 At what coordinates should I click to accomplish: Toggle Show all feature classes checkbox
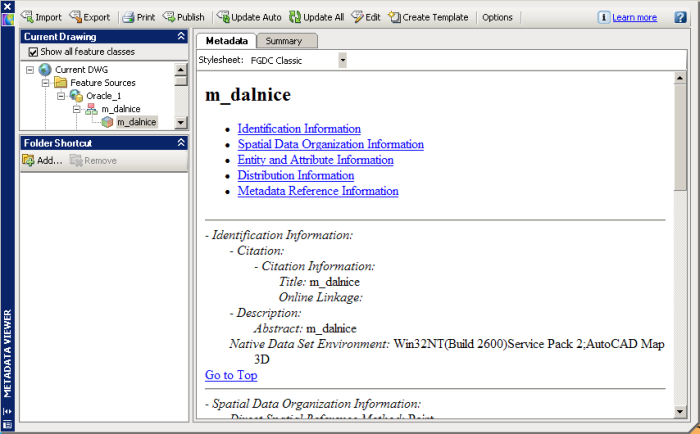coord(33,52)
